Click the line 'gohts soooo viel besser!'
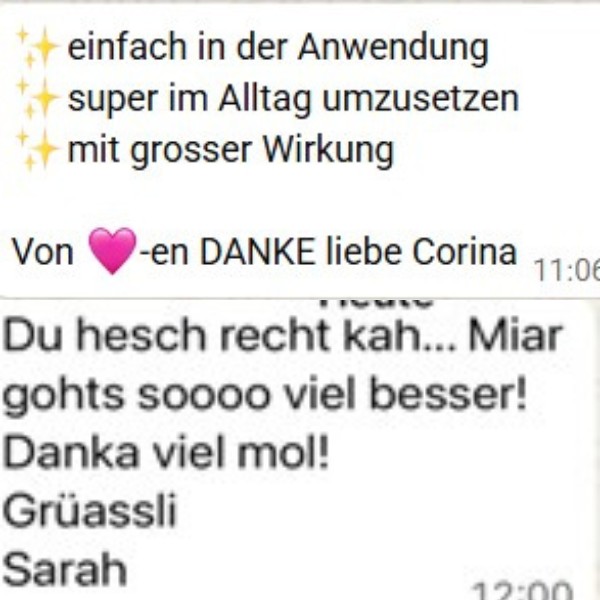 (x=264, y=395)
